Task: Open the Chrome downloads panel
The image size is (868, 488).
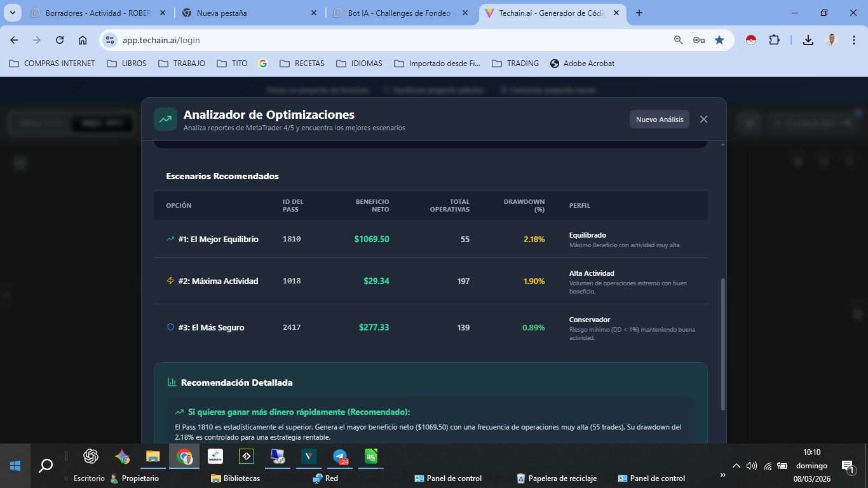Action: tap(808, 40)
